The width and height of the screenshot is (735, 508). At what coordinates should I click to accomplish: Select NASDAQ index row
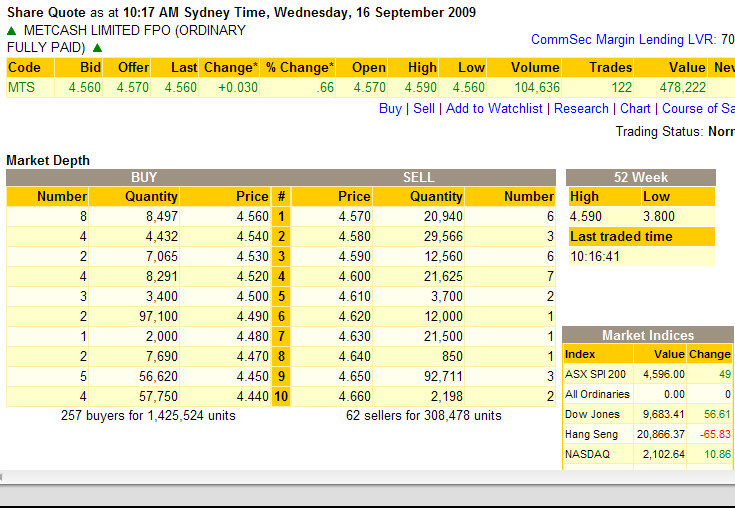coord(648,454)
